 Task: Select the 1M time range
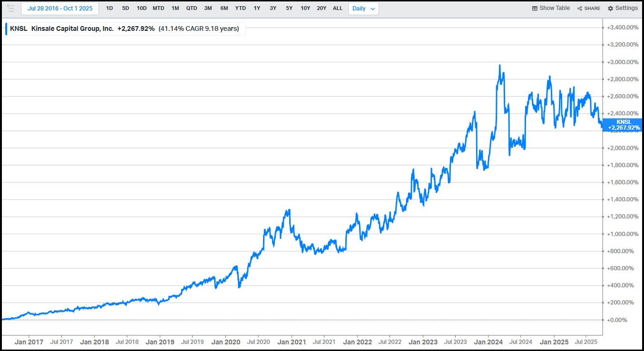(176, 9)
